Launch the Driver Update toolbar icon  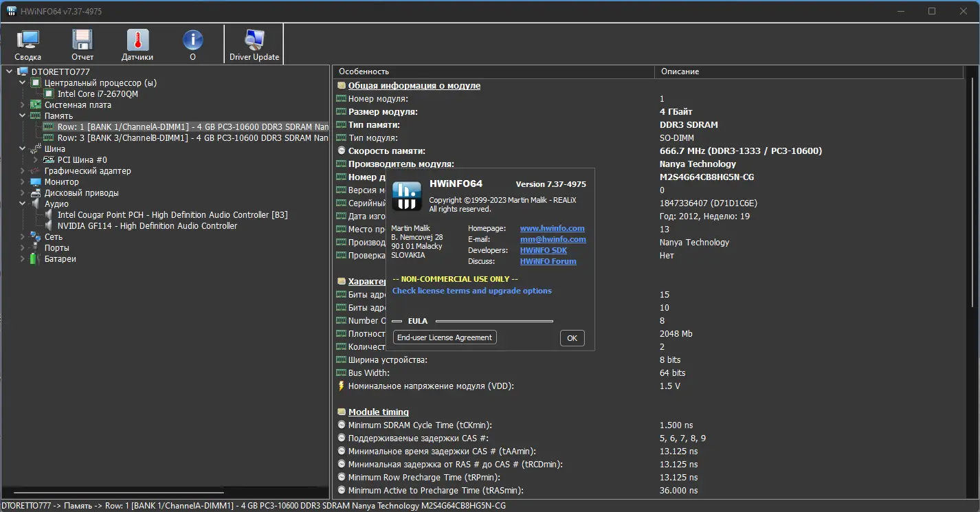pyautogui.click(x=254, y=40)
